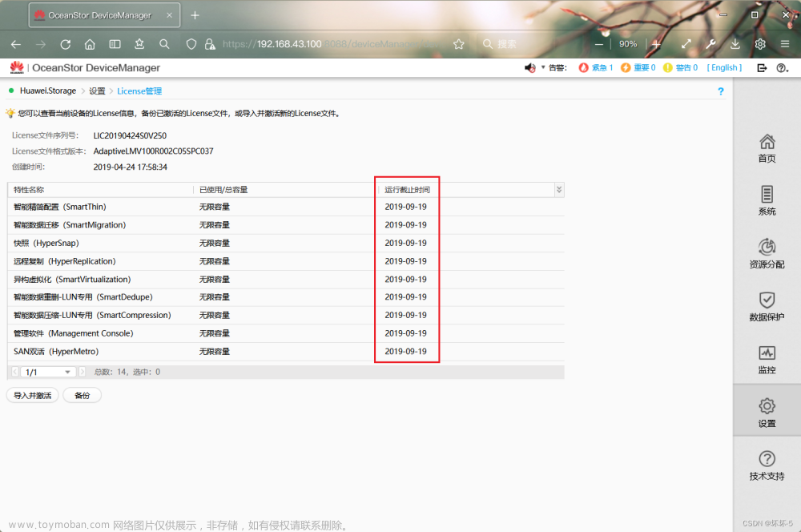The width and height of the screenshot is (801, 532).
Task: Zoom in with the plus button
Action: pos(657,44)
